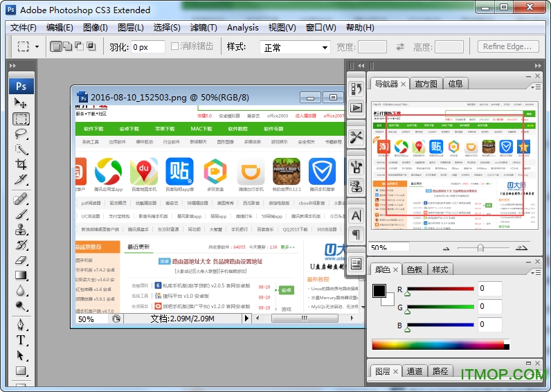The height and width of the screenshot is (392, 551).
Task: Activate the Horizontal Type tool
Action: click(x=21, y=340)
